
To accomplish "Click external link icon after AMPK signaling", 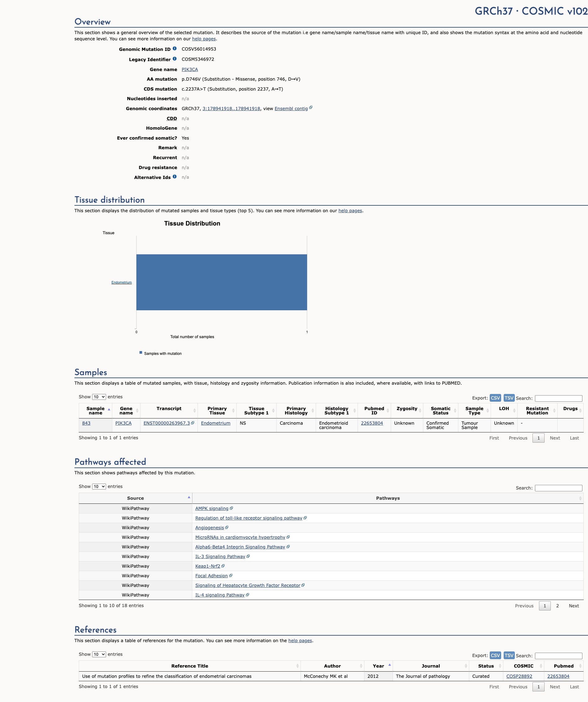I will coord(231,508).
